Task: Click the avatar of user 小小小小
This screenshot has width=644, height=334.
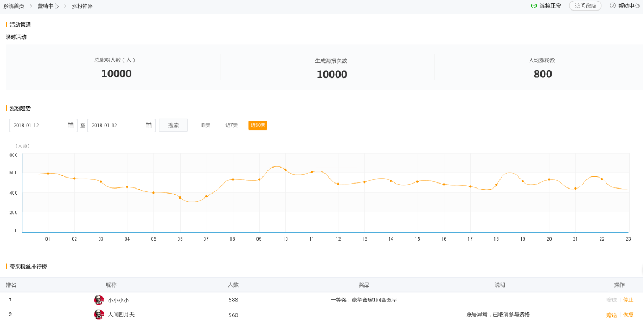Action: click(x=99, y=300)
